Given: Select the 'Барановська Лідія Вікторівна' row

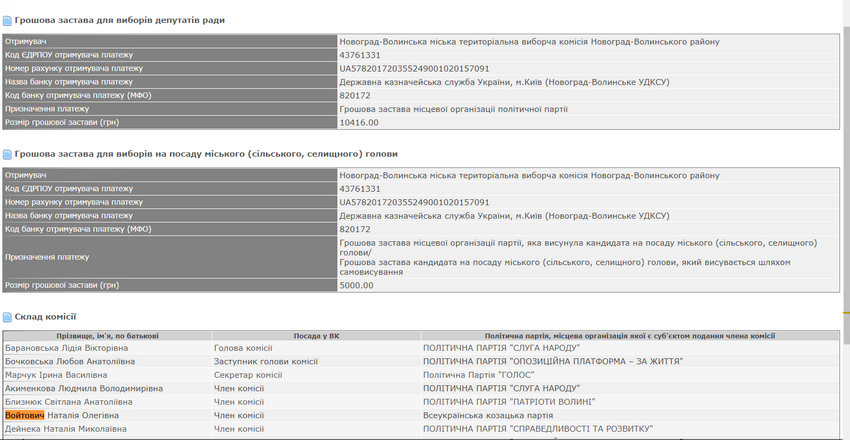Looking at the screenshot, I should 73,349.
